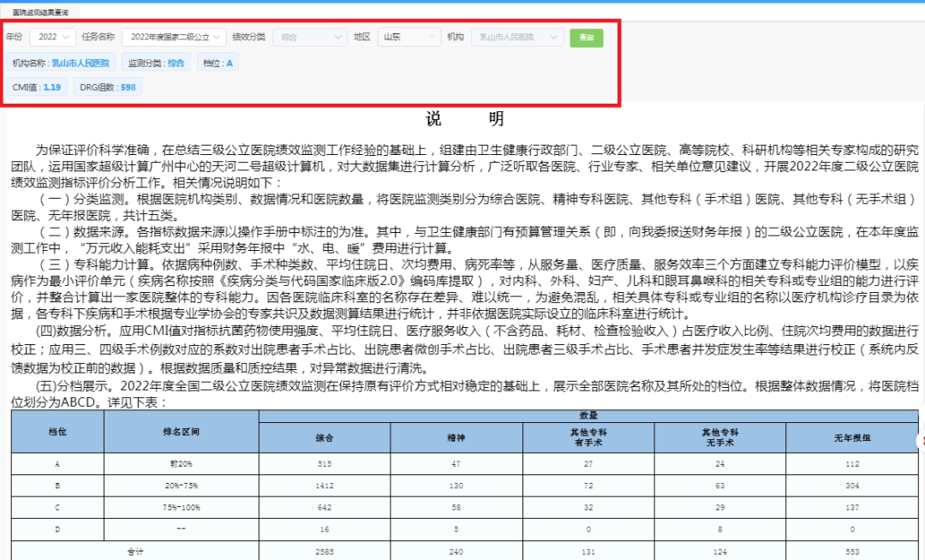Click the 20%-75% ranking cell

(181, 486)
